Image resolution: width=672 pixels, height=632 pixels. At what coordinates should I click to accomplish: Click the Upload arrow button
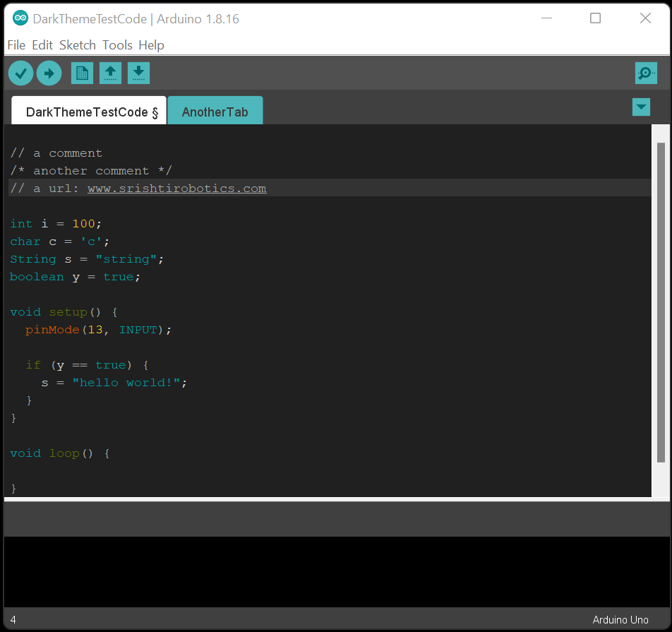[x=49, y=73]
